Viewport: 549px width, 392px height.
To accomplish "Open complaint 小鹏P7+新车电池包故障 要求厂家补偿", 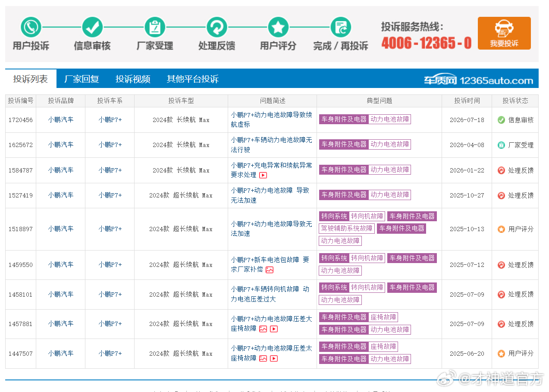I will coord(270,265).
